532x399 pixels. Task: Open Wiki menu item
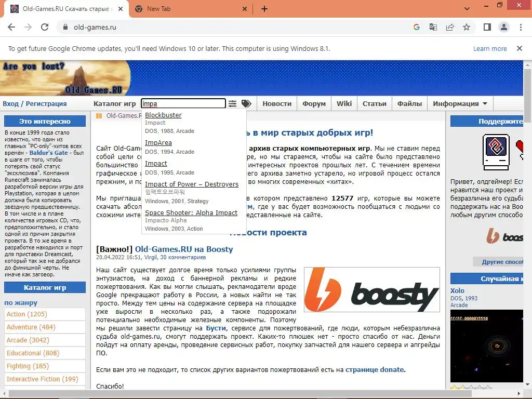pyautogui.click(x=344, y=103)
